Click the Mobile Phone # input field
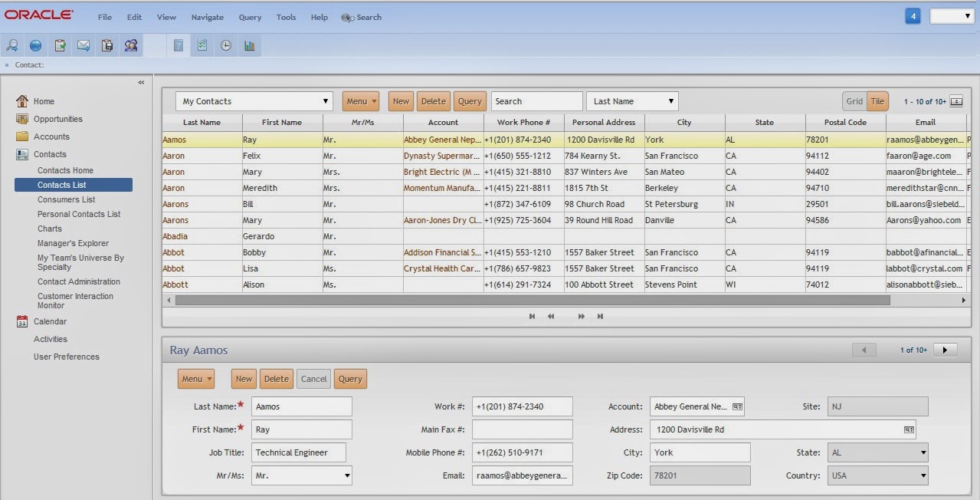980x500 pixels. point(522,452)
